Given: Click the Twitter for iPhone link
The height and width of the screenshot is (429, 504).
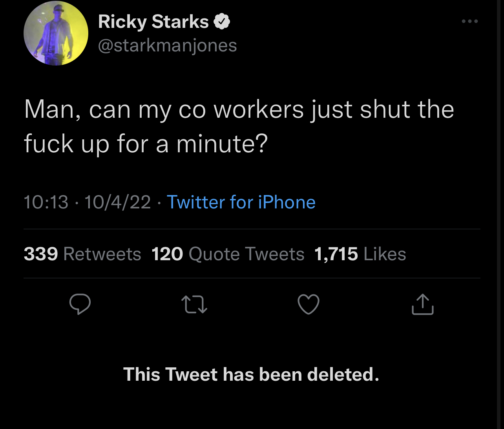Looking at the screenshot, I should (241, 202).
